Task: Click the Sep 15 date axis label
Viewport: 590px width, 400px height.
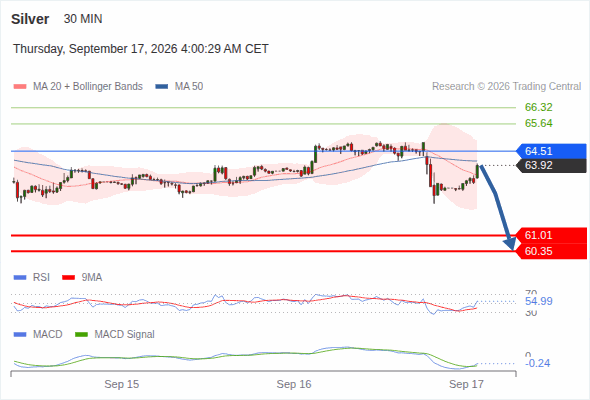Action: pyautogui.click(x=122, y=384)
